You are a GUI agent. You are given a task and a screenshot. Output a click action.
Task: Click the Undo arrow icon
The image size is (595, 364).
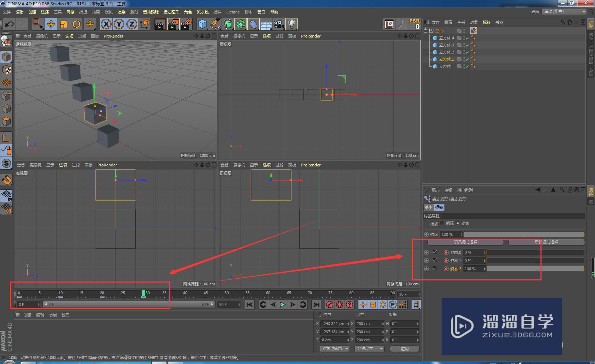coord(9,24)
